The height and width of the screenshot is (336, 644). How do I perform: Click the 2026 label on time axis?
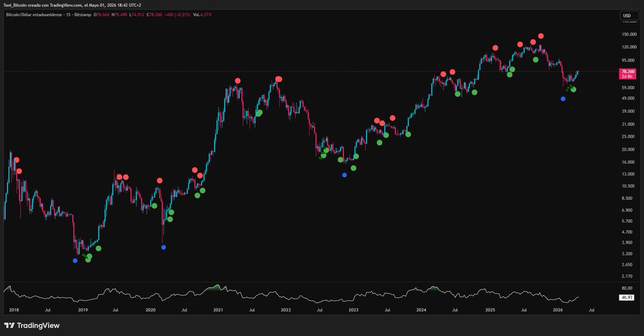tap(558, 310)
